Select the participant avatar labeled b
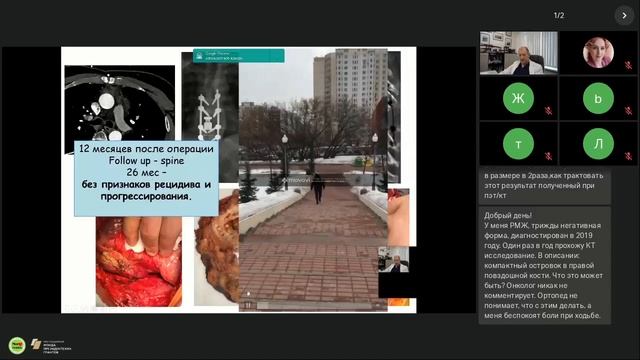 598,98
